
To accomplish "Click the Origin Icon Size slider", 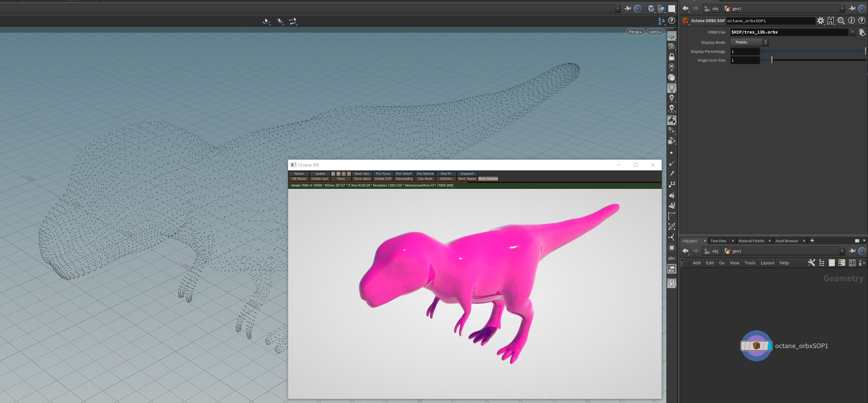I will 772,60.
